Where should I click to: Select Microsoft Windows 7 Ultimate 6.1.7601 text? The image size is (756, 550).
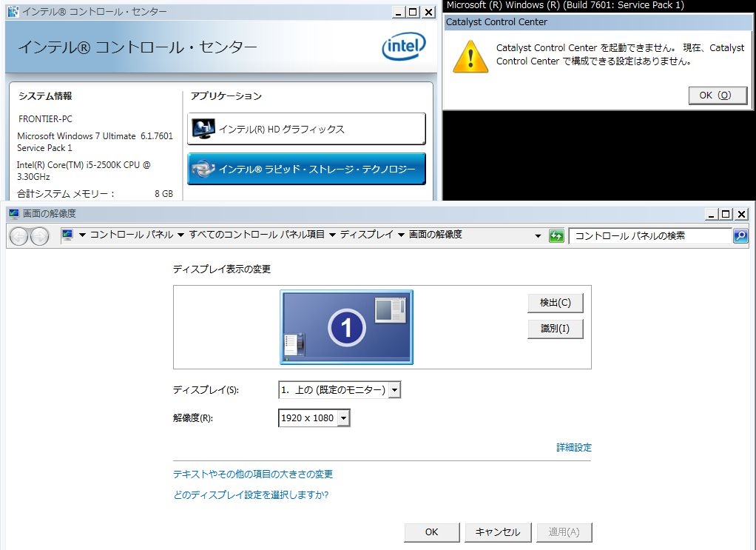tap(95, 136)
